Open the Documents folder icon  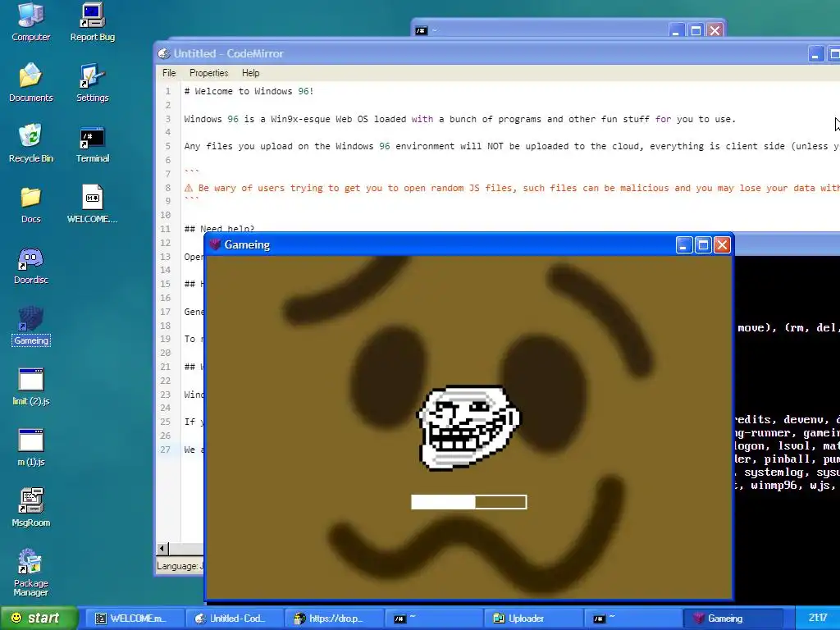(x=30, y=82)
